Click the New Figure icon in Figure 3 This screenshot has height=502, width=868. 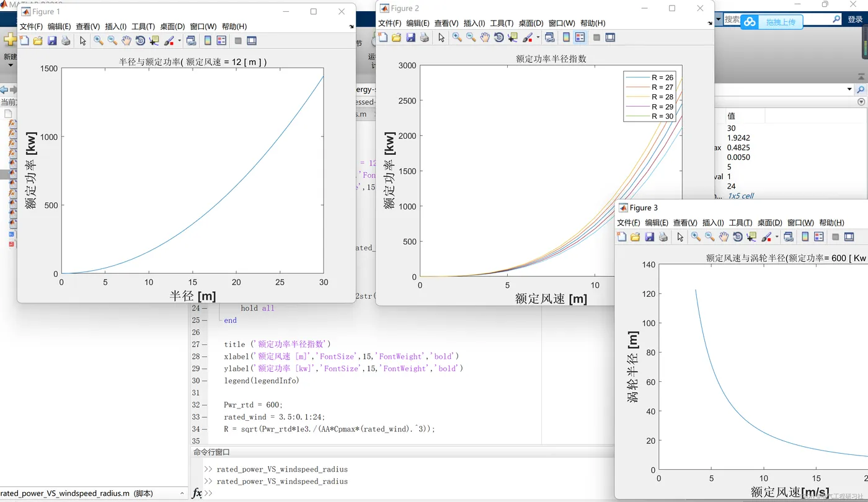(x=622, y=237)
